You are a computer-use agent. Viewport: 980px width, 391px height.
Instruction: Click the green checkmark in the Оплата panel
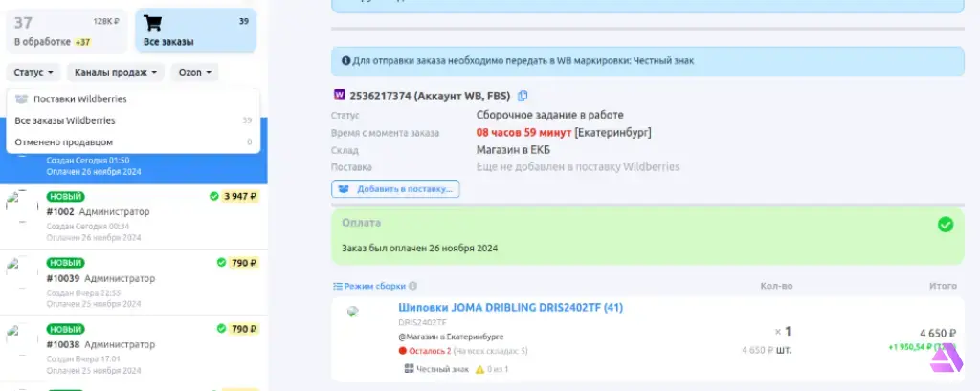point(946,225)
